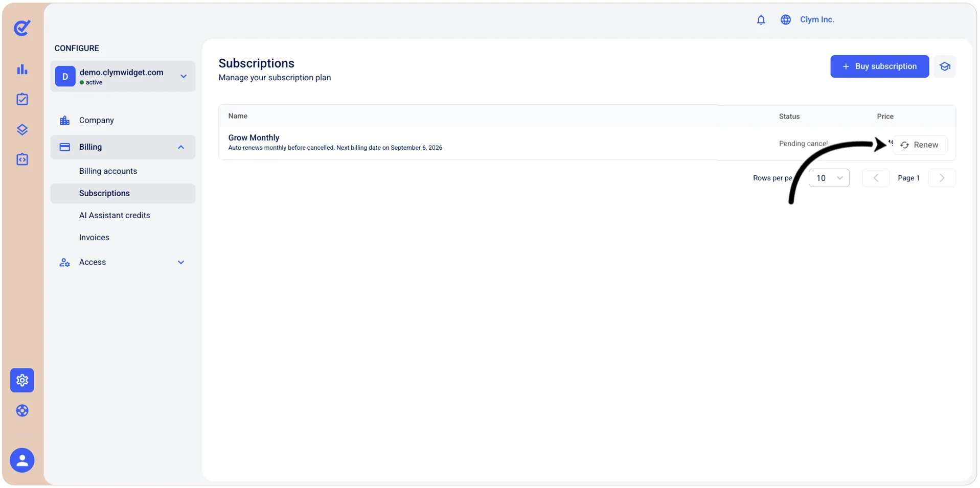Open the help lifebuoy icon
980x488 pixels.
(x=22, y=410)
